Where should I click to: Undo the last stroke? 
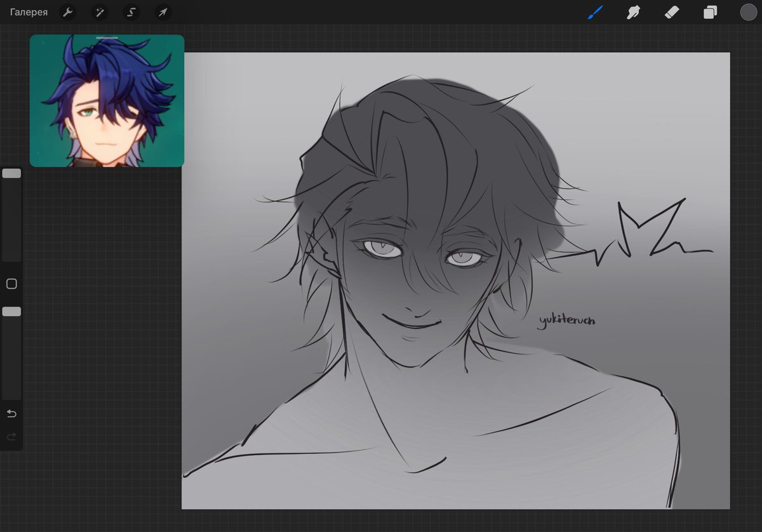click(x=11, y=414)
